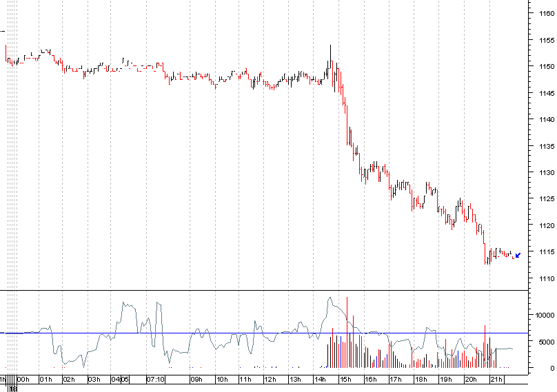557x392 pixels.
Task: Select the 07:10 time axis label
Action: pyautogui.click(x=156, y=380)
